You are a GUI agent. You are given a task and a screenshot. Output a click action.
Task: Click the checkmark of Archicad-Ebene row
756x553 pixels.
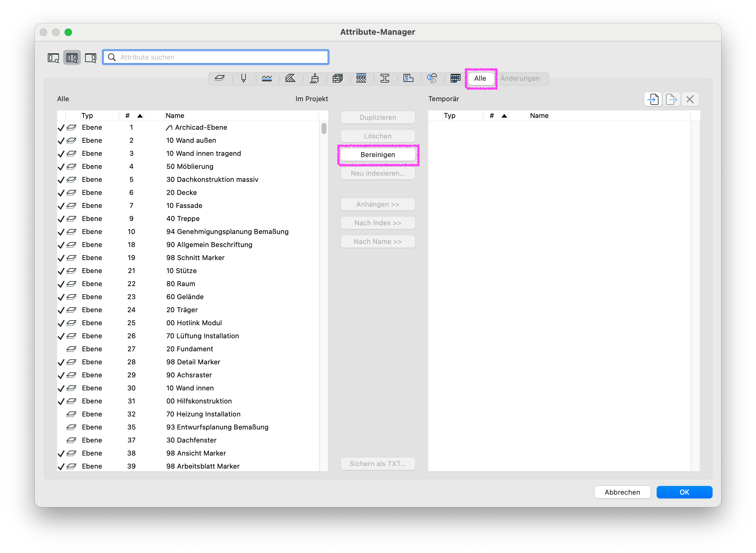pos(61,128)
